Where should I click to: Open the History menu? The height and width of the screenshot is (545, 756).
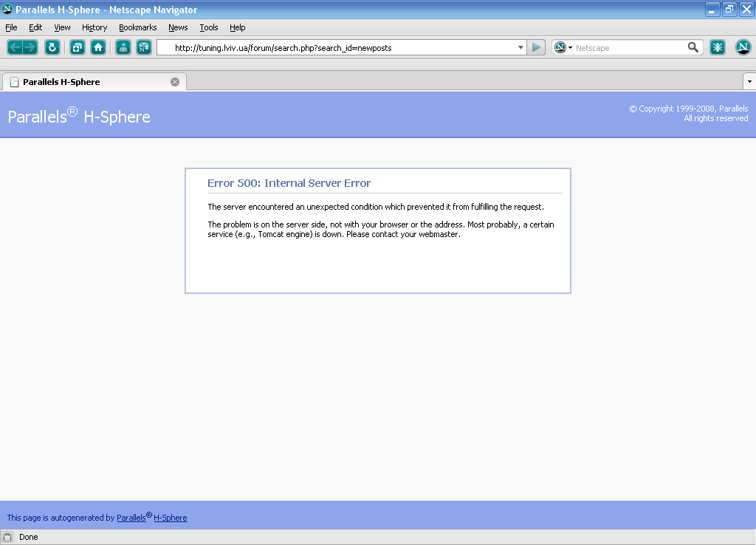pos(94,27)
